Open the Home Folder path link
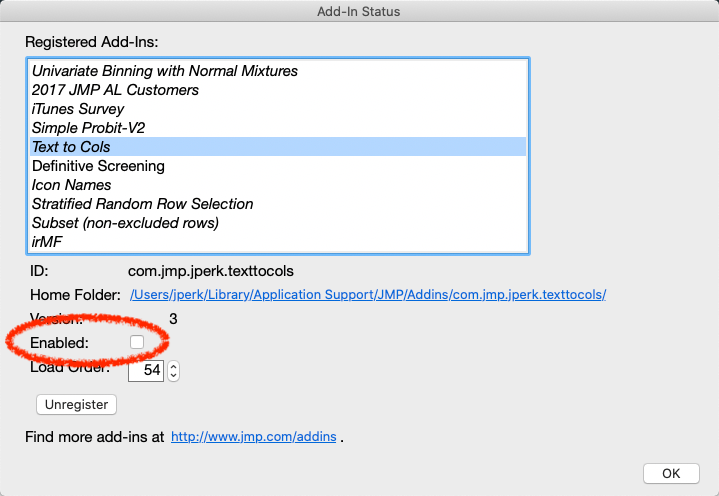719x496 pixels. [x=368, y=295]
